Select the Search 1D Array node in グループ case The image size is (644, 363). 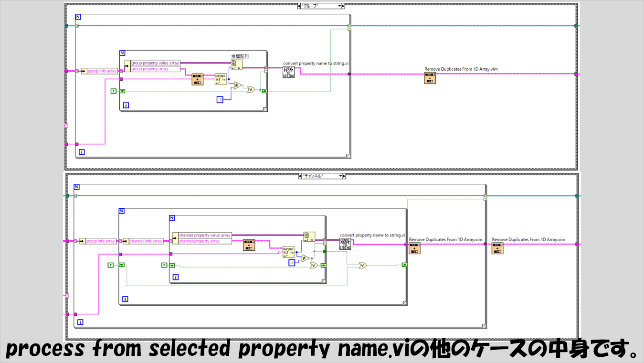[x=221, y=78]
